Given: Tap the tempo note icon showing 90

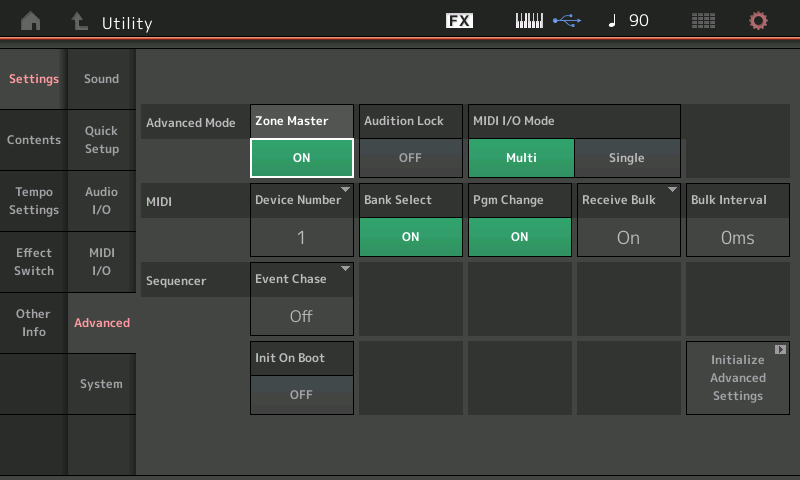Looking at the screenshot, I should (x=628, y=21).
